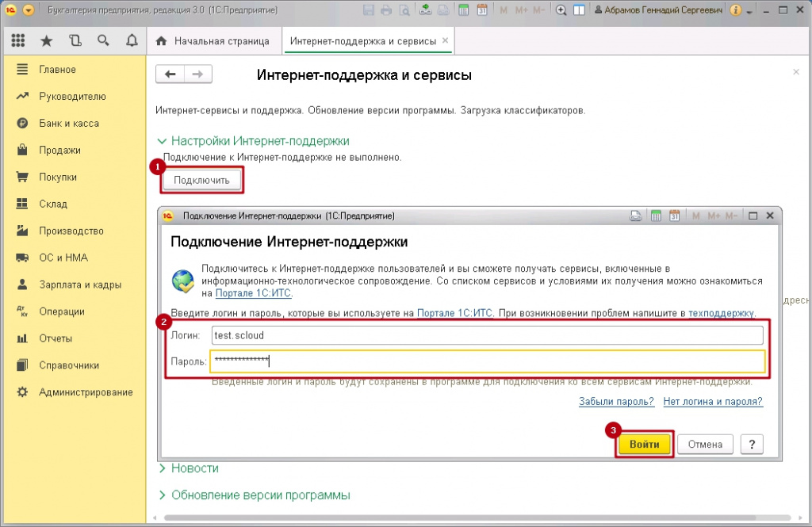The width and height of the screenshot is (812, 527).
Task: Click the Нет логина и пароля? link
Action: [713, 401]
